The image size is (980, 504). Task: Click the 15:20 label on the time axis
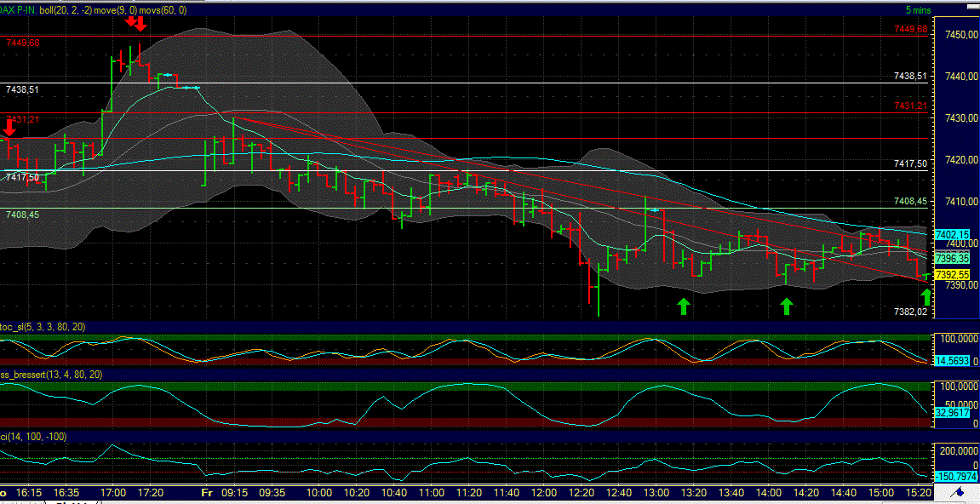click(x=918, y=491)
